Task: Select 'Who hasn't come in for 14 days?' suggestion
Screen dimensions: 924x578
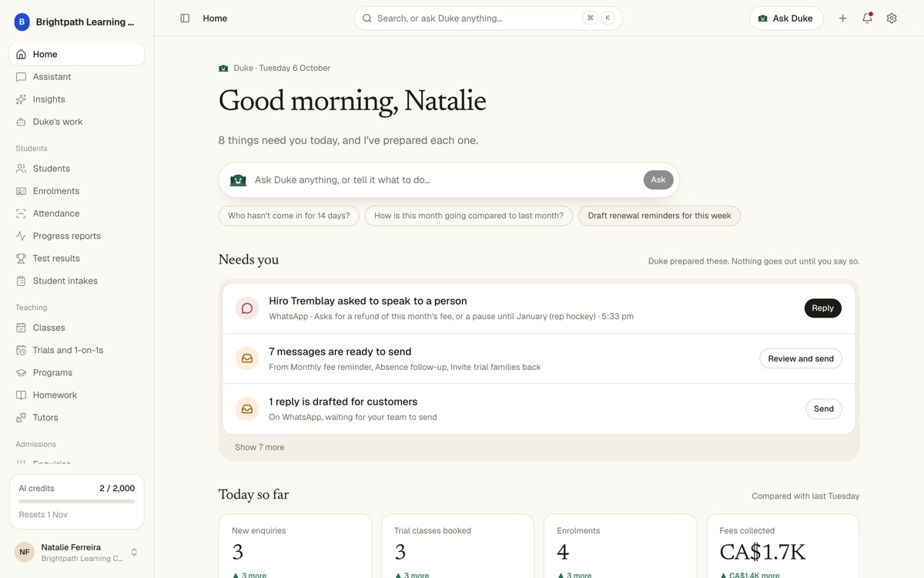Action: [289, 216]
